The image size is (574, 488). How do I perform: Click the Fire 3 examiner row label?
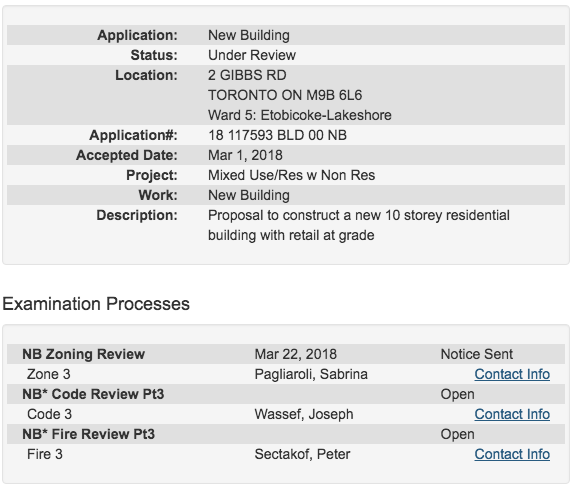click(45, 454)
